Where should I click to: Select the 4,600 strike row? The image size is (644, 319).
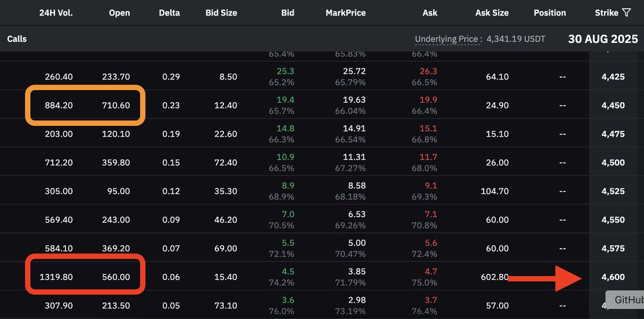tap(322, 277)
